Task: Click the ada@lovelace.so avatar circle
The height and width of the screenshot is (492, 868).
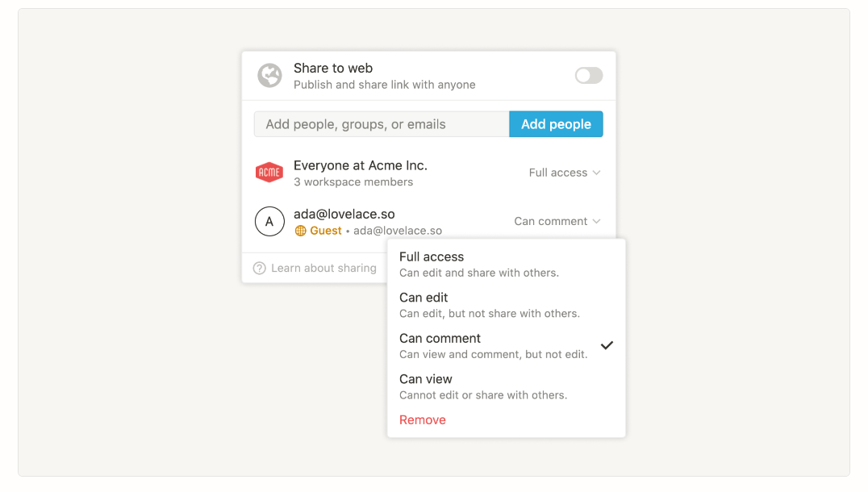Action: point(269,221)
